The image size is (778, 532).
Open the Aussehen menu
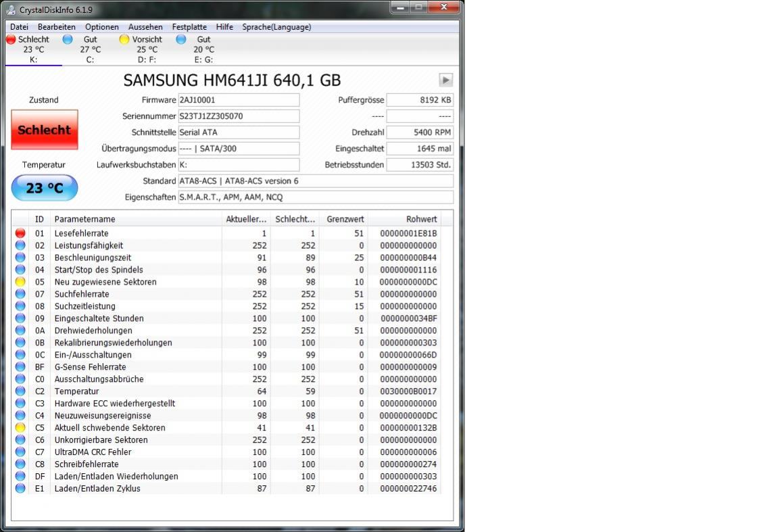click(145, 27)
